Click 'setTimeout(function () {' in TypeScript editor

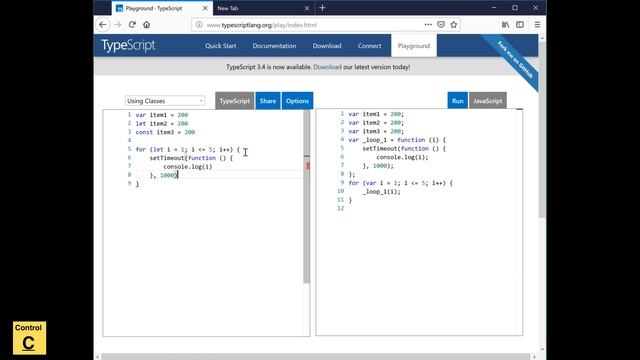[191, 158]
